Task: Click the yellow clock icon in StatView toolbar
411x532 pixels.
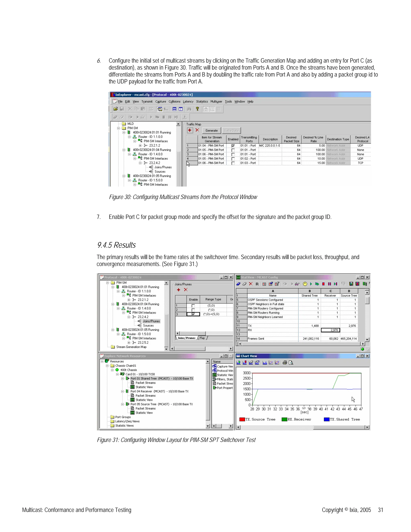Action: point(305,284)
